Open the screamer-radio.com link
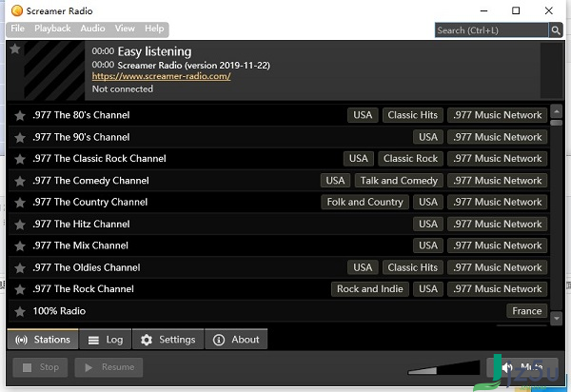 pyautogui.click(x=162, y=76)
